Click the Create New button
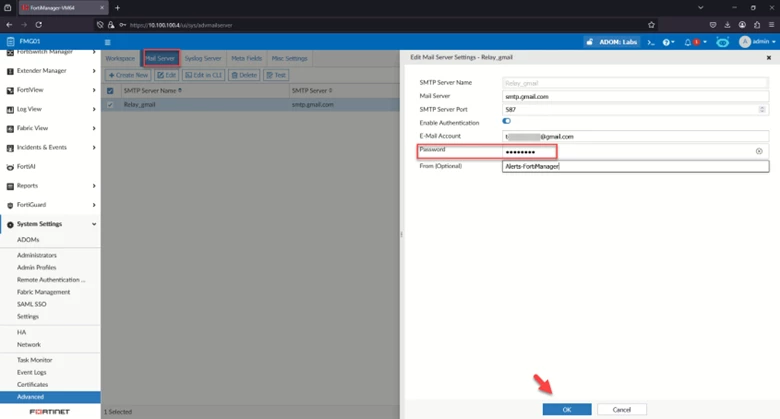This screenshot has width=780, height=419. click(x=128, y=75)
